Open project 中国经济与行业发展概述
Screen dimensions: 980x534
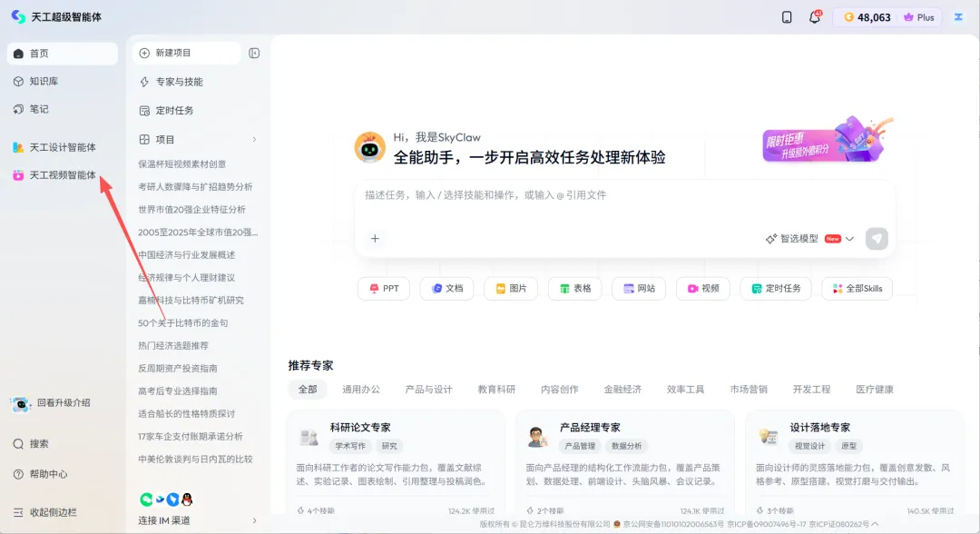[186, 255]
